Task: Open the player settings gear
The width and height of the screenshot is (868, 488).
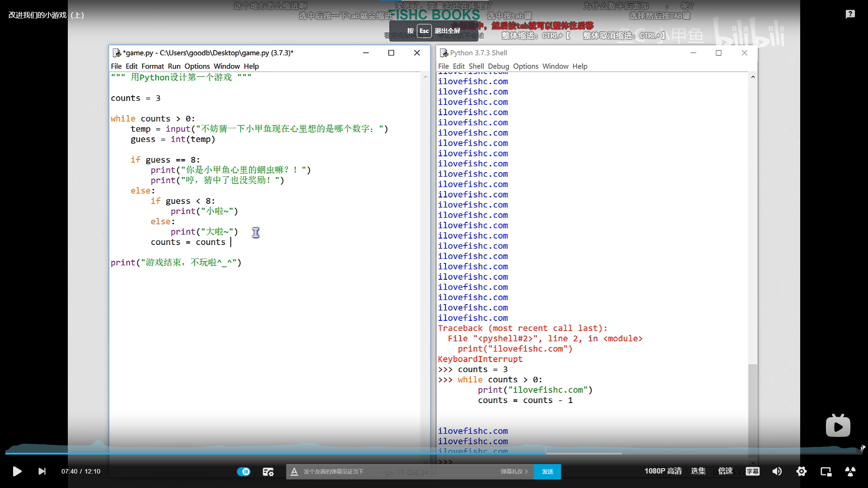Action: 802,471
